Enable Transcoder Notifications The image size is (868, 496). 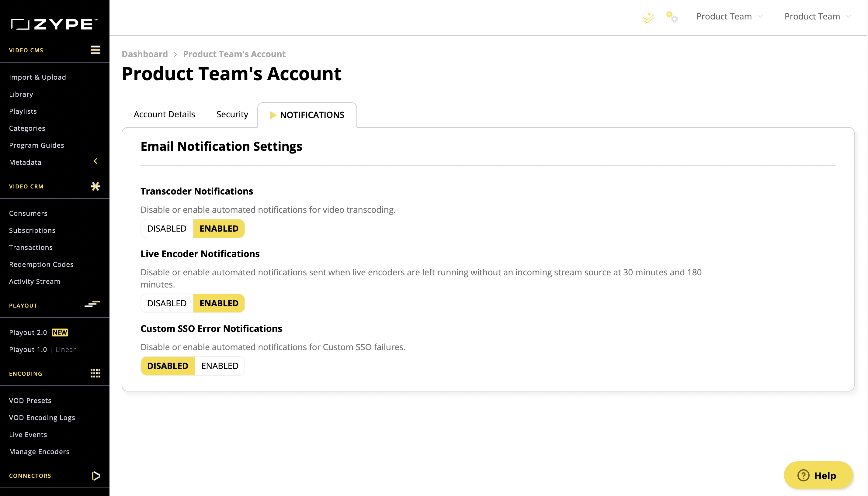click(x=219, y=228)
